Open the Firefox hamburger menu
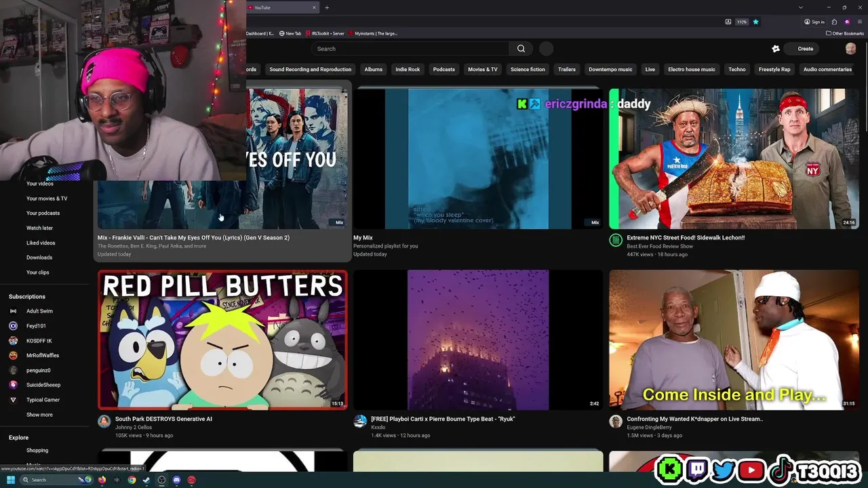The width and height of the screenshot is (868, 488). click(x=860, y=22)
